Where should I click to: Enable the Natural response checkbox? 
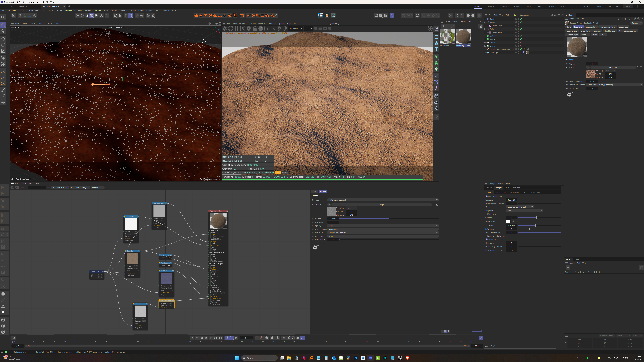(x=487, y=214)
